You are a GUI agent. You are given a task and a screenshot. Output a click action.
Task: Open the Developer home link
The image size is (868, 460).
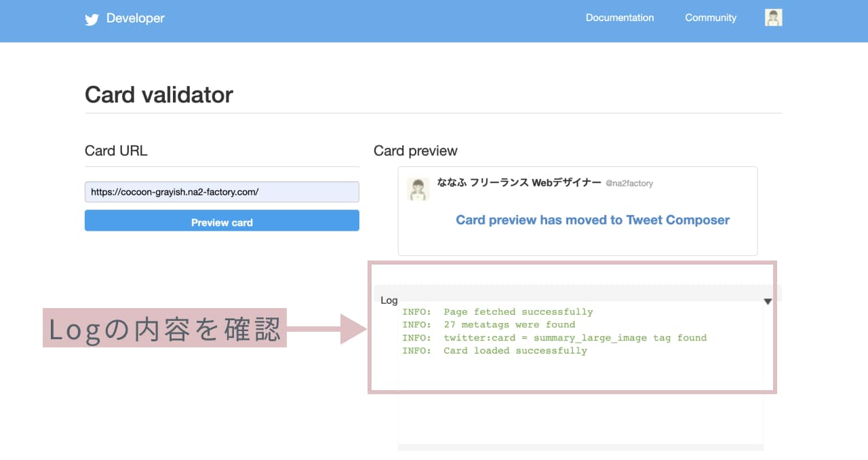(x=136, y=18)
